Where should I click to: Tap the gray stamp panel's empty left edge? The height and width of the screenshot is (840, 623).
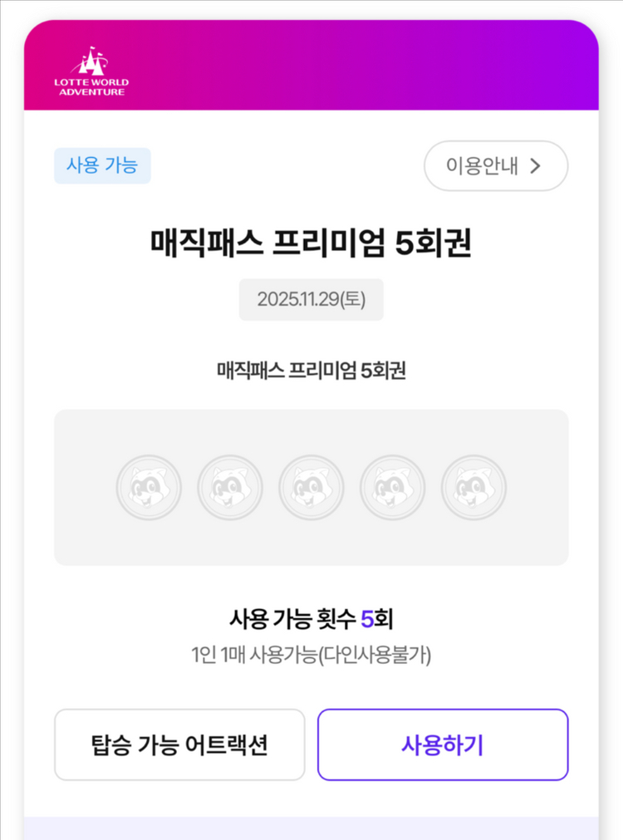79,488
